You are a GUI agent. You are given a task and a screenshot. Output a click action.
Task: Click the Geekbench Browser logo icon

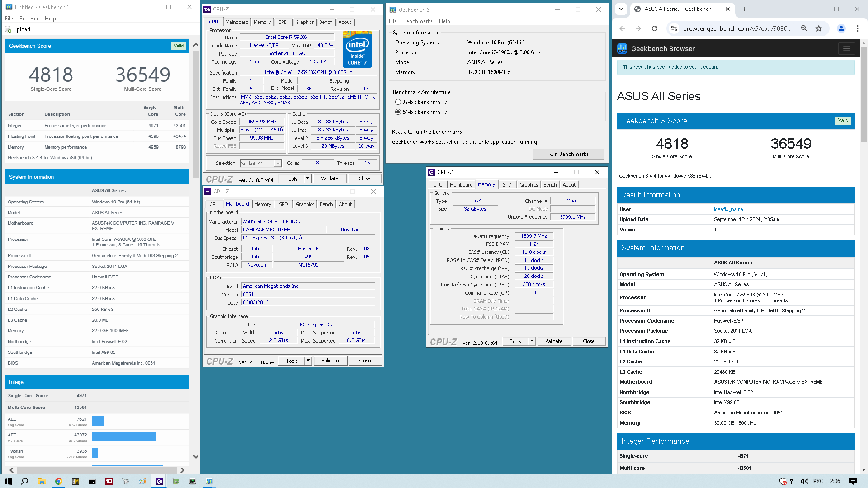(622, 48)
